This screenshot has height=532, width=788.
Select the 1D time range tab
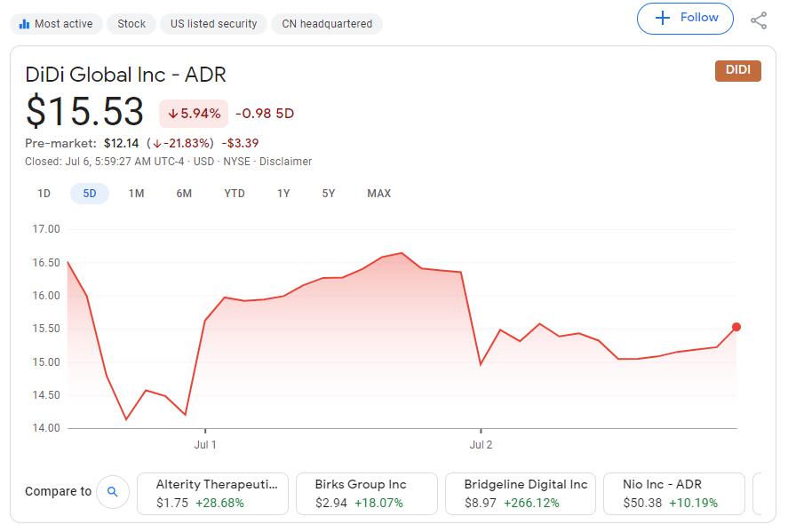(x=44, y=194)
